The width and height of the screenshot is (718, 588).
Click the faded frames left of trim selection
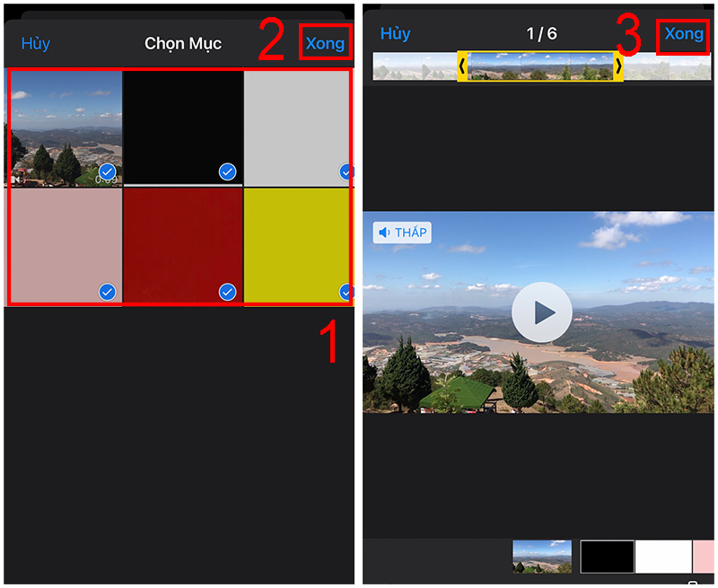[x=416, y=66]
